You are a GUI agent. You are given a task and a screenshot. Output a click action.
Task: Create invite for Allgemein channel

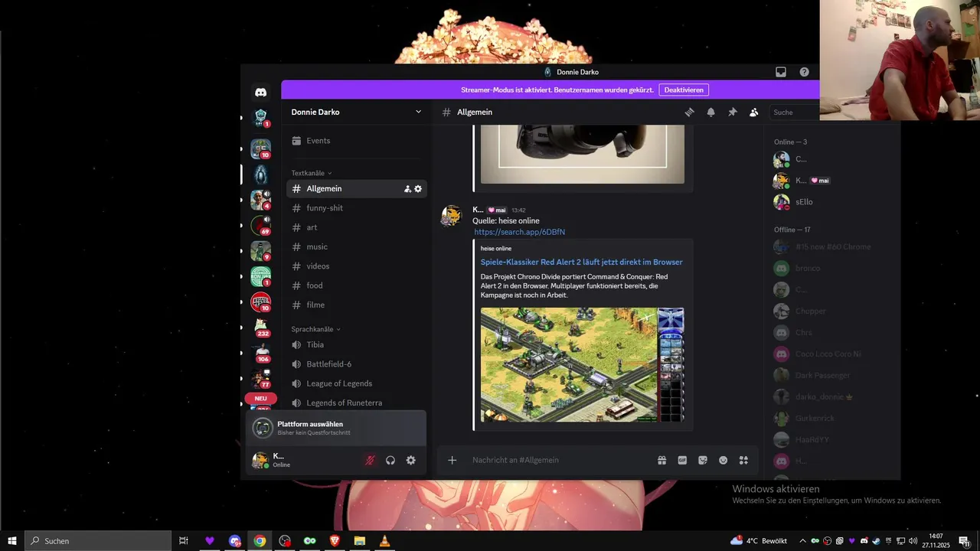click(407, 189)
